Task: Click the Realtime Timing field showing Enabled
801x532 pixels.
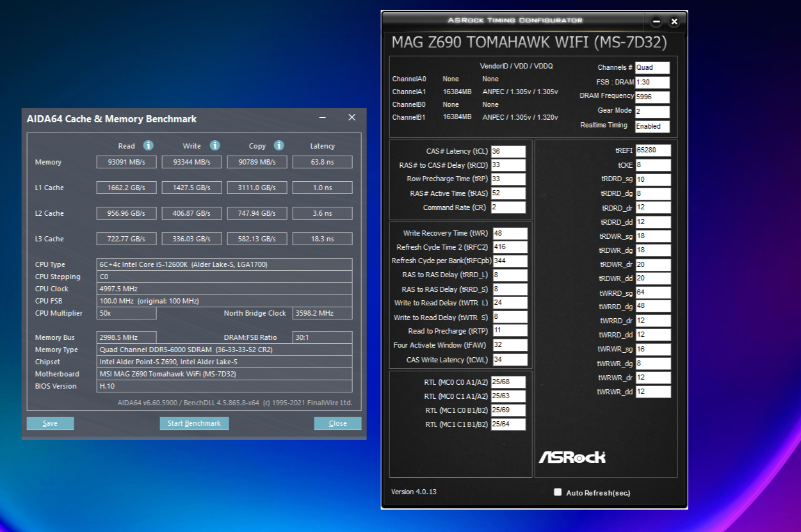Action: tap(652, 126)
